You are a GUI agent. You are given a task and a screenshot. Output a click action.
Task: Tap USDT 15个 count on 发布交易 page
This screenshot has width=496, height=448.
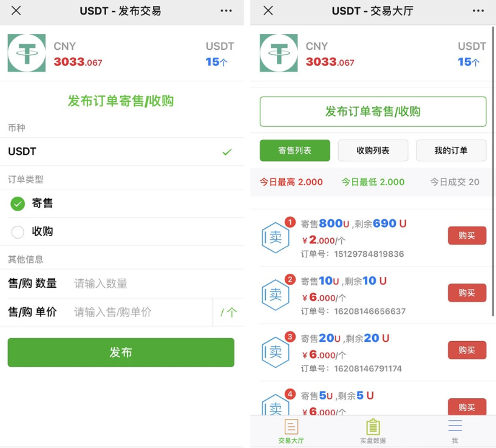[216, 62]
